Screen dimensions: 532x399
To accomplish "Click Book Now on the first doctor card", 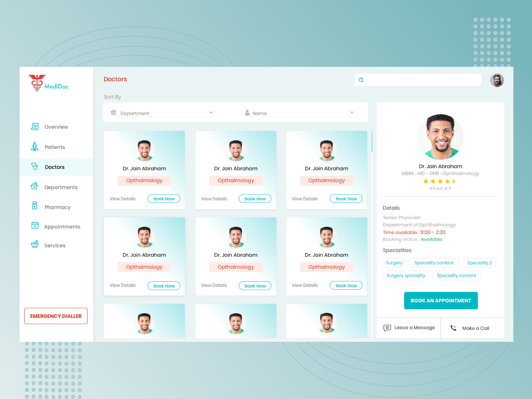I will click(x=164, y=199).
